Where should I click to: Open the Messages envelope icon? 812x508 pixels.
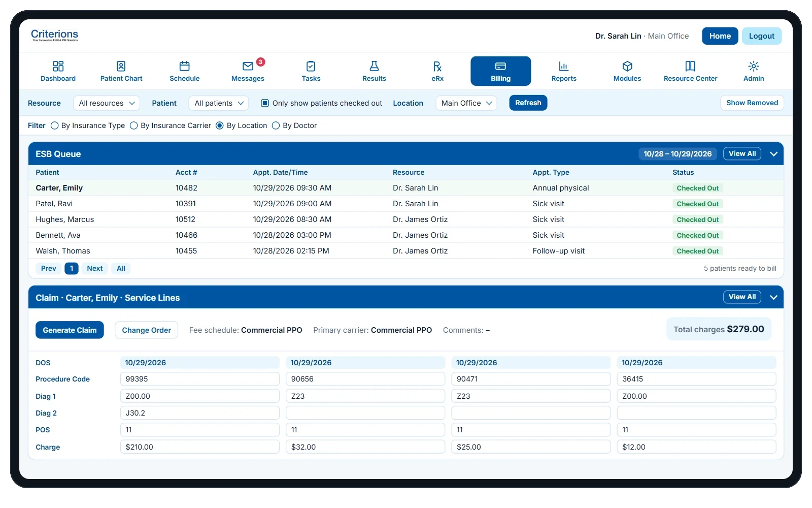(x=248, y=66)
